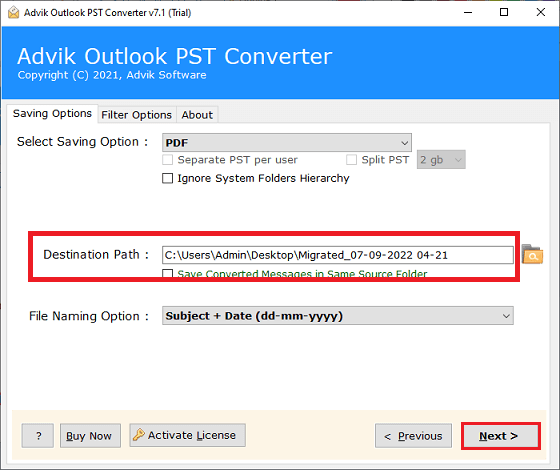This screenshot has width=560, height=470.
Task: Switch to the Filter Options tab
Action: (x=136, y=115)
